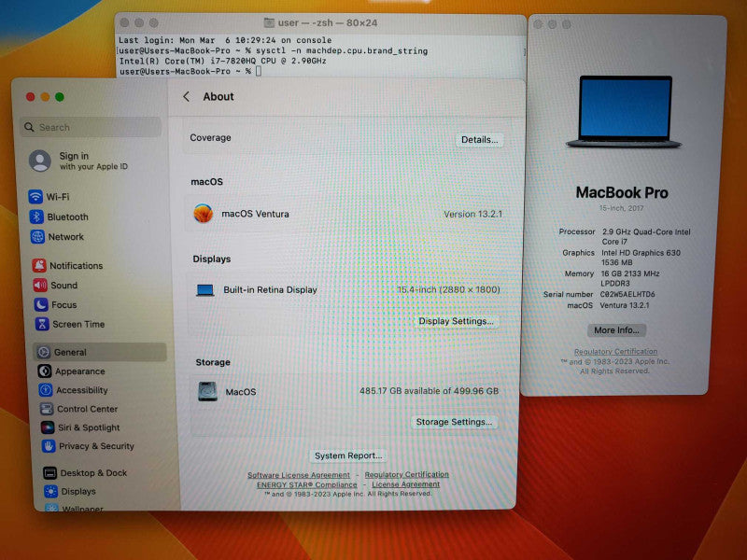Click the green zoom button of Settings
Image resolution: width=747 pixels, height=560 pixels.
(60, 97)
